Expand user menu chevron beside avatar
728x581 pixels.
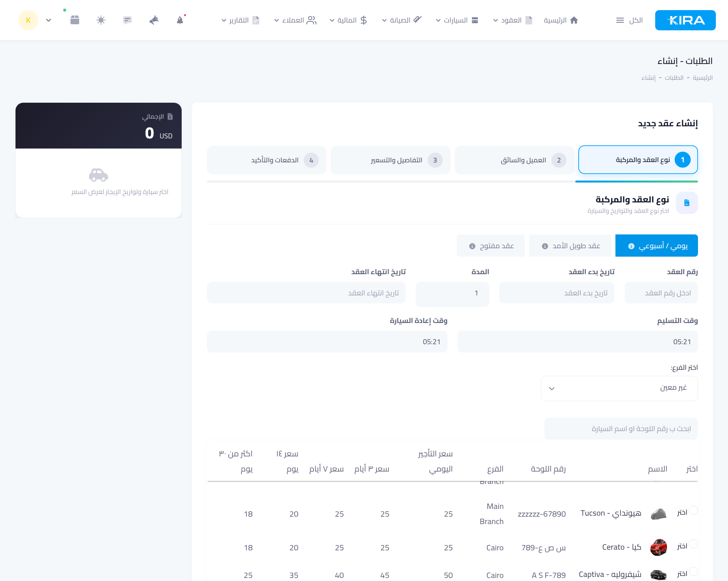49,20
